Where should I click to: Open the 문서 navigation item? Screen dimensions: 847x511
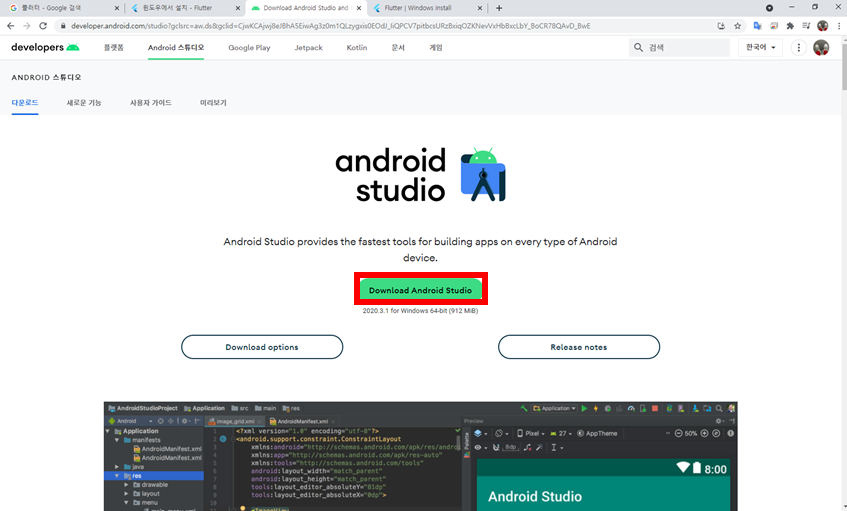click(x=398, y=48)
